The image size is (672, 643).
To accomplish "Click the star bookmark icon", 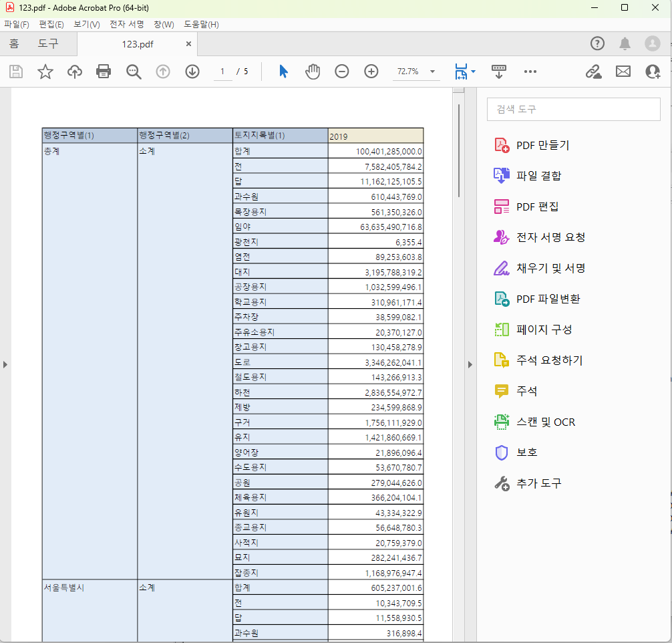I will (45, 72).
